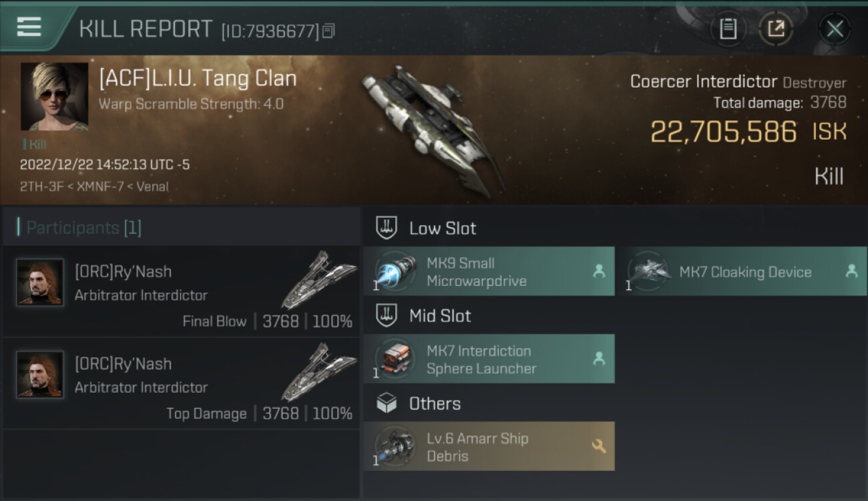Tap the victim pilot portrait
This screenshot has width=868, height=501.
(x=54, y=96)
